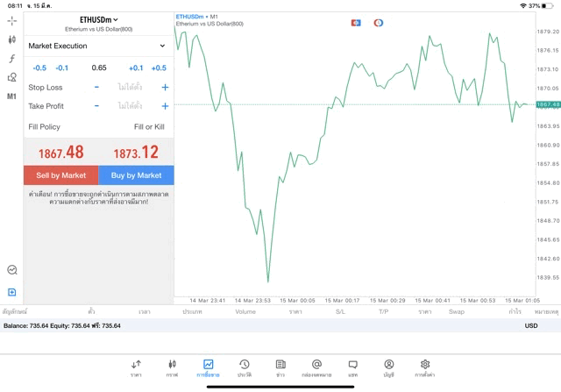Click the red-blue square chart icon
The width and height of the screenshot is (561, 392).
coord(356,23)
